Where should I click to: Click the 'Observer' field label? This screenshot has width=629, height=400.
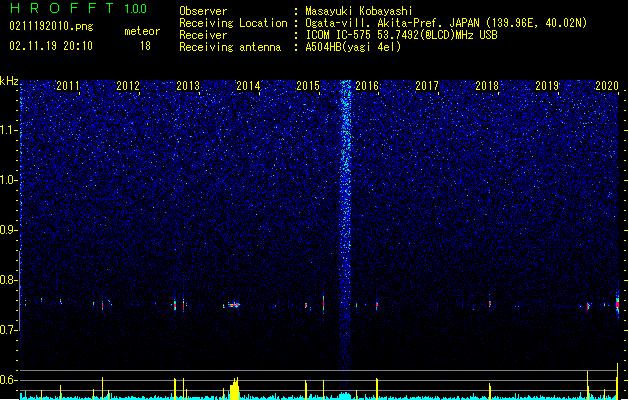coord(203,11)
